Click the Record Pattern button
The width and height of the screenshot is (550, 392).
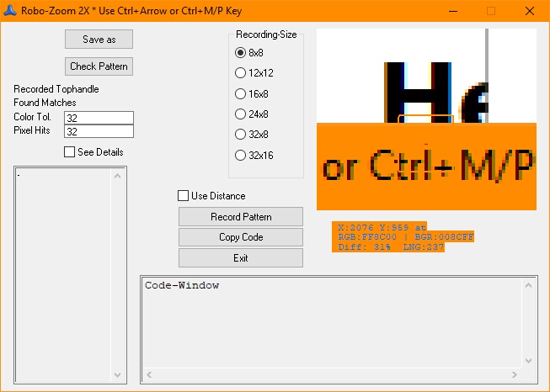(241, 217)
